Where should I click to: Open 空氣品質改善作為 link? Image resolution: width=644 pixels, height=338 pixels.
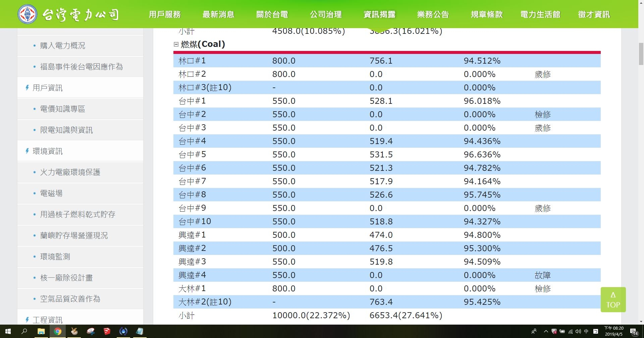point(70,299)
